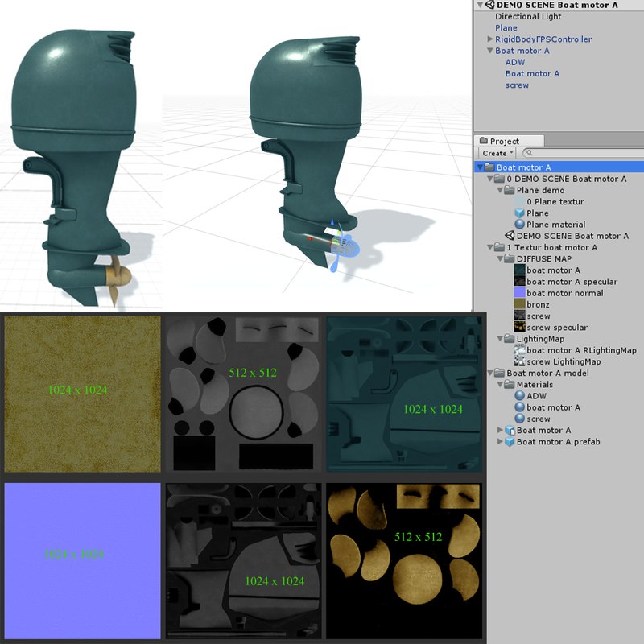644x644 pixels.
Task: Click the boat motor normal texture icon
Action: pos(520,293)
